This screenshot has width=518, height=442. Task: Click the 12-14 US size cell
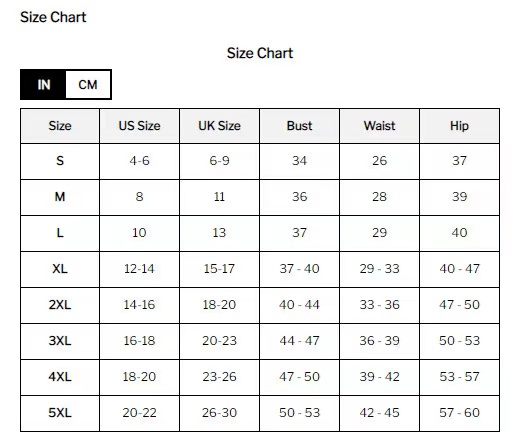pyautogui.click(x=139, y=269)
